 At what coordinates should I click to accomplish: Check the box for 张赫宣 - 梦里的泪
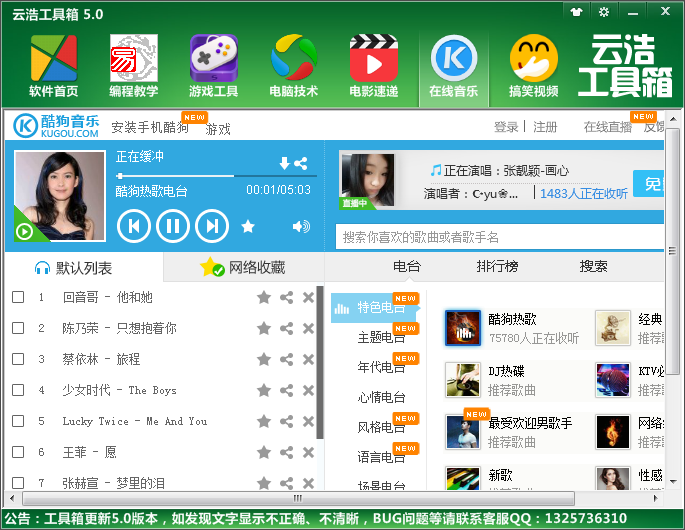click(x=18, y=482)
